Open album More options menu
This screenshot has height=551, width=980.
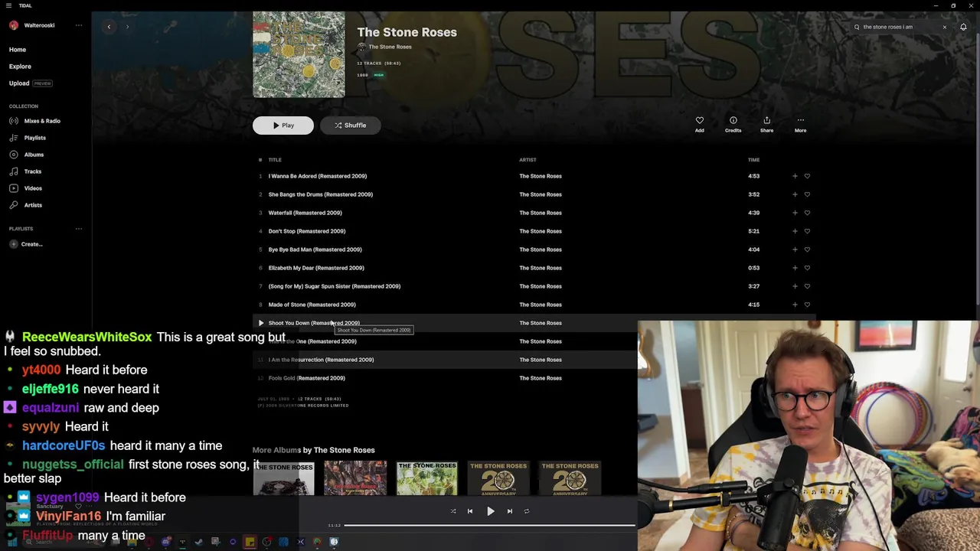(800, 124)
